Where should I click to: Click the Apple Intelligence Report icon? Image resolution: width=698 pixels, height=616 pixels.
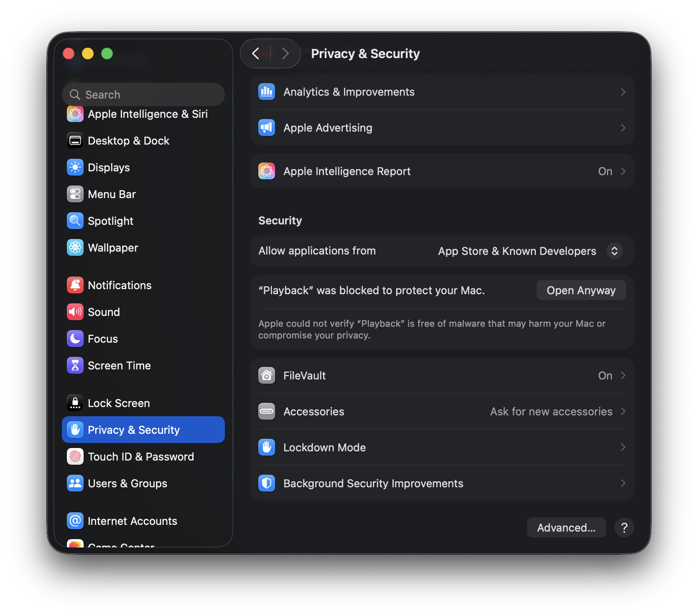coord(267,171)
